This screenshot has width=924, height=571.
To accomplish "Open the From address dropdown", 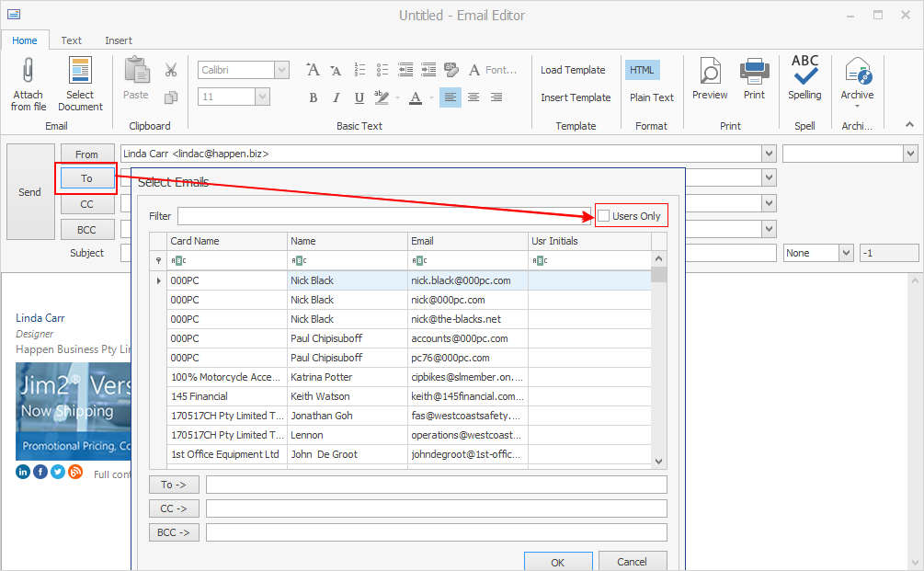I will 768,154.
